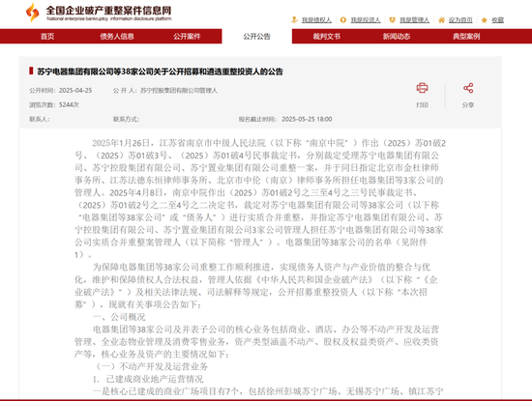Click the site flame logo icon

click(x=33, y=13)
